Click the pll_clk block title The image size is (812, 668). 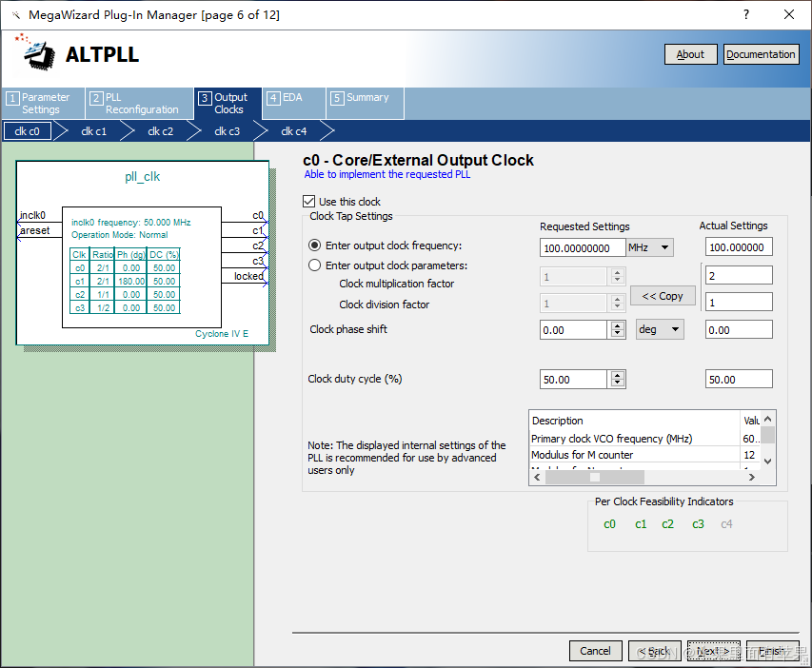(143, 177)
